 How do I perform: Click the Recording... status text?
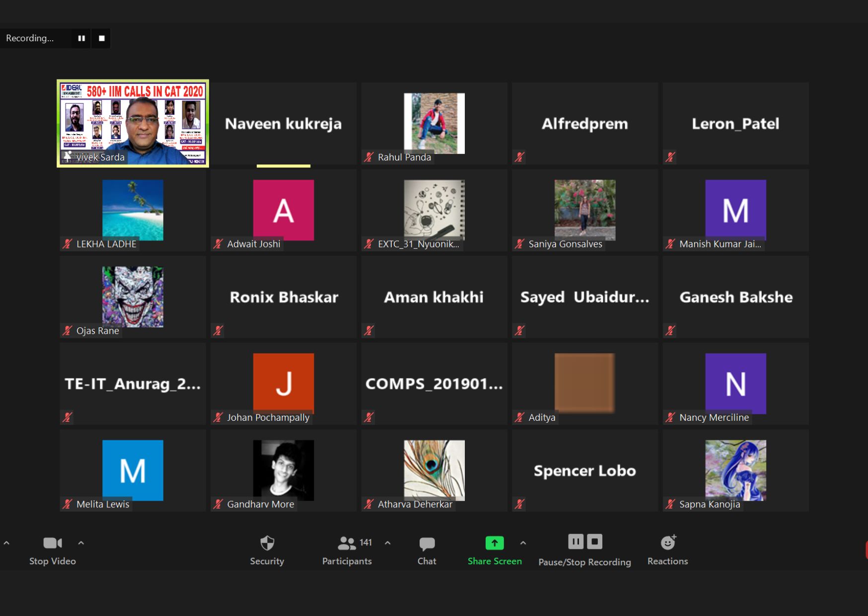(30, 38)
